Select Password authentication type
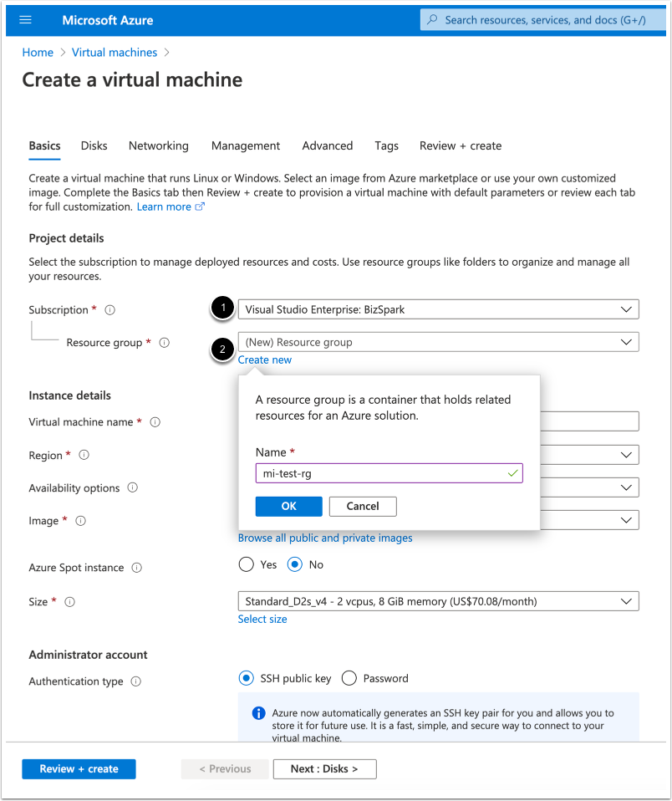Screen dimensions: 672x801 [349, 678]
